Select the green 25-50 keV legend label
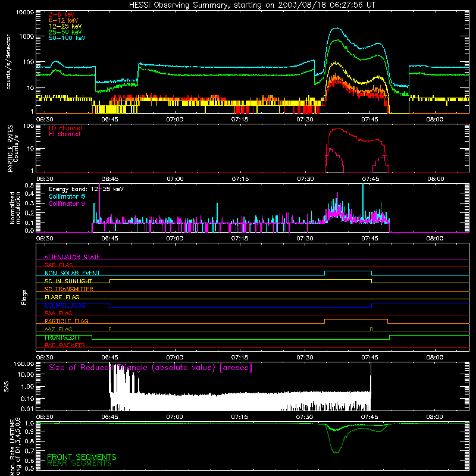Viewport: 476px width, 476px height. coord(65,32)
